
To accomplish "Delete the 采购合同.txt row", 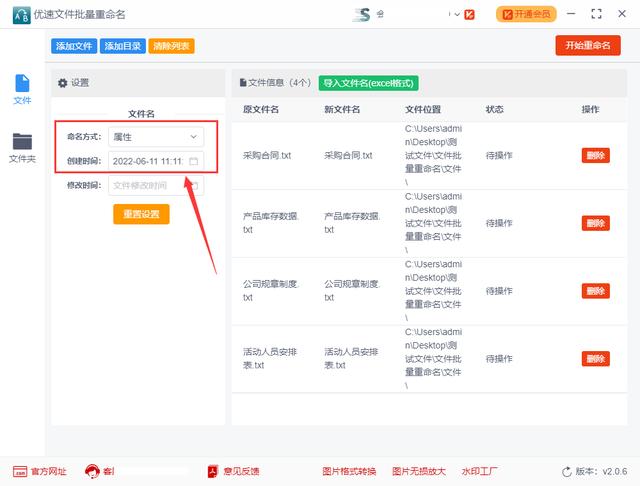I will 596,155.
